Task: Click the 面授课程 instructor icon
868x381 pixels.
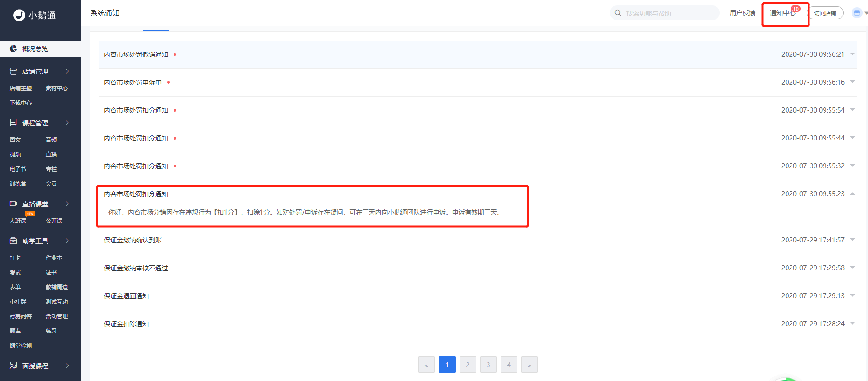Action: 13,365
